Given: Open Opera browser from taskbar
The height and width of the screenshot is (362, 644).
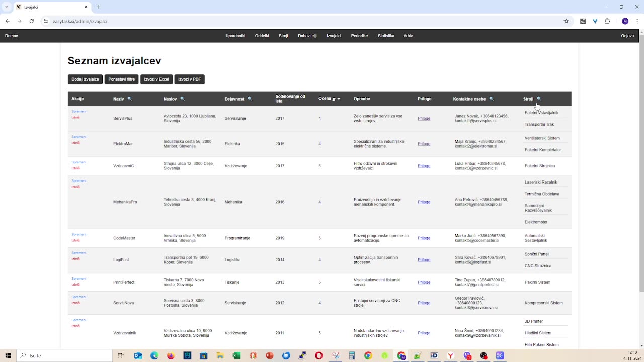Looking at the screenshot, I should coord(319,355).
